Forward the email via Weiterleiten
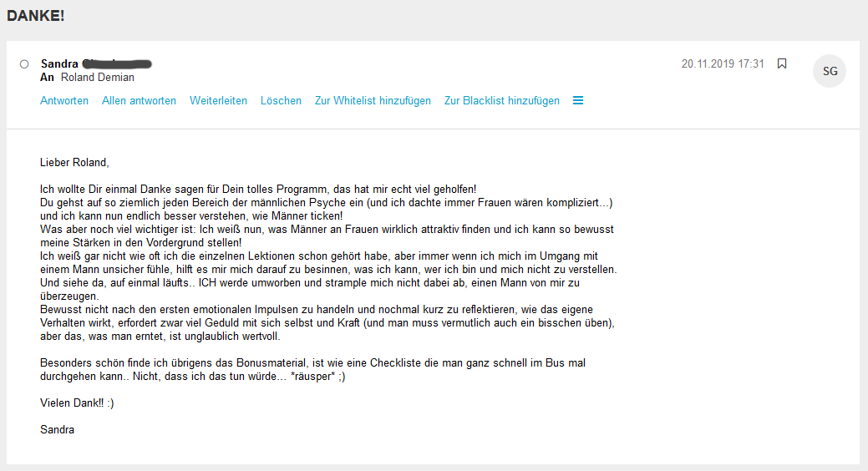 [218, 101]
